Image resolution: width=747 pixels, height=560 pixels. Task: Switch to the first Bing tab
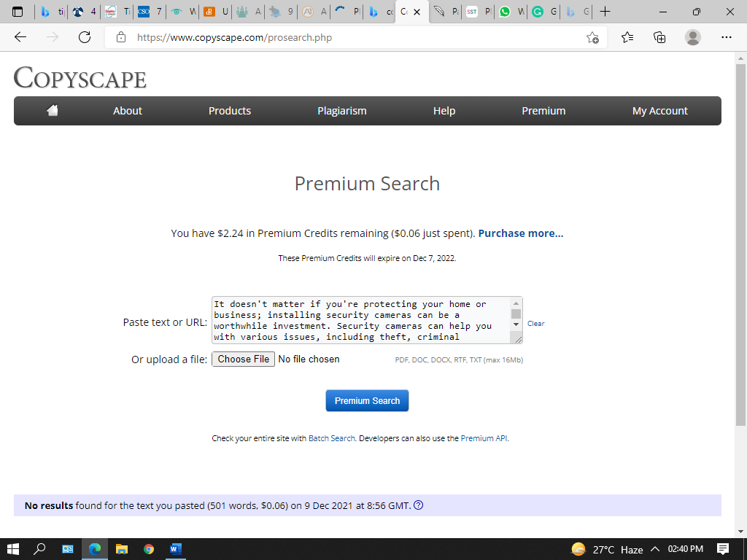point(51,12)
